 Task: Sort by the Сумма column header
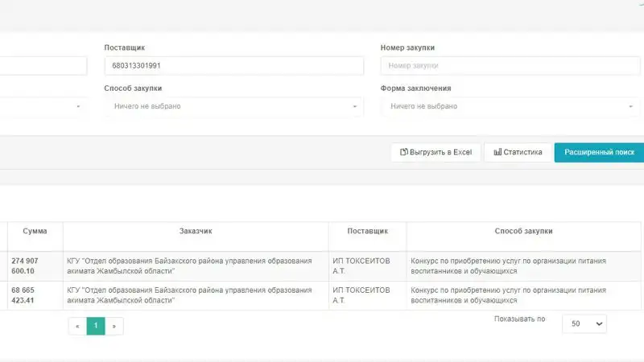pyautogui.click(x=35, y=232)
